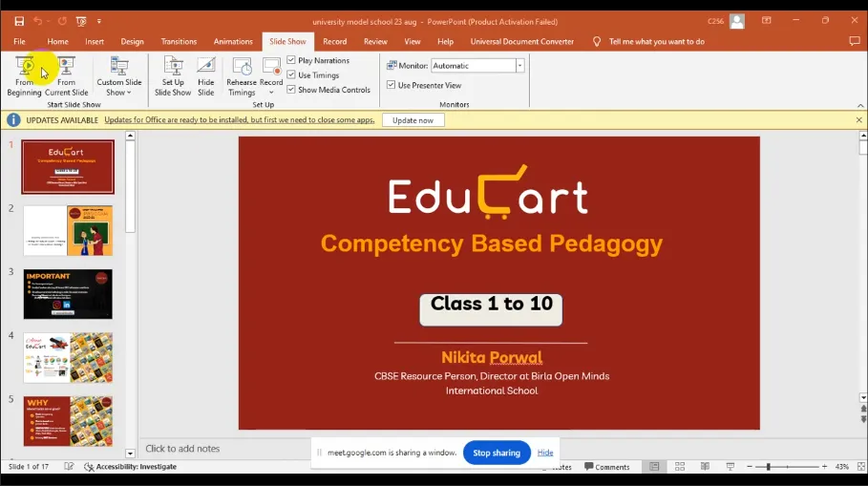Toggle Use Timings checkbox
The width and height of the screenshot is (868, 486).
(291, 74)
